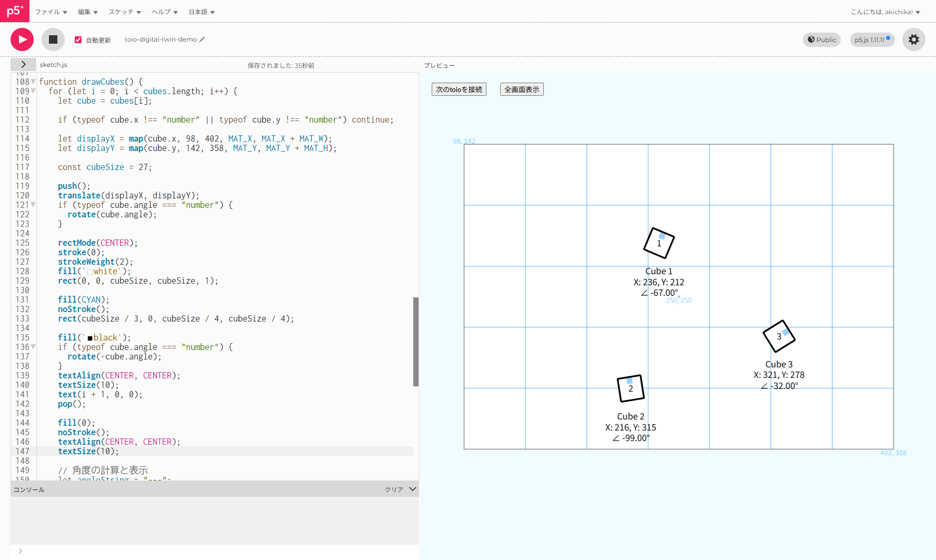This screenshot has height=560, width=936.
Task: Fold the if block at line 136
Action: 33,347
